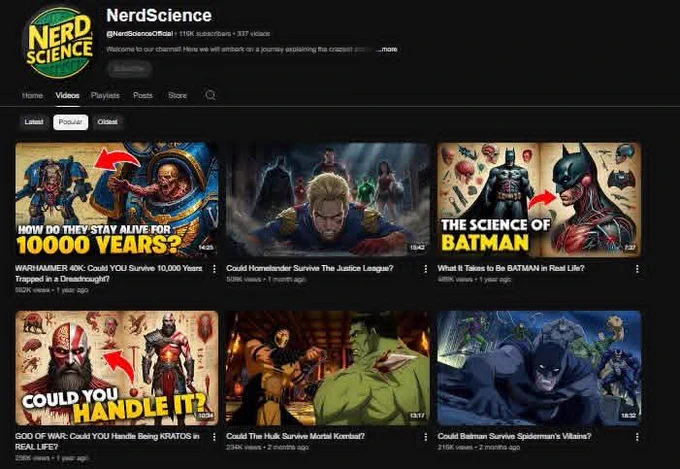Open options menu for Homelander video

(425, 269)
